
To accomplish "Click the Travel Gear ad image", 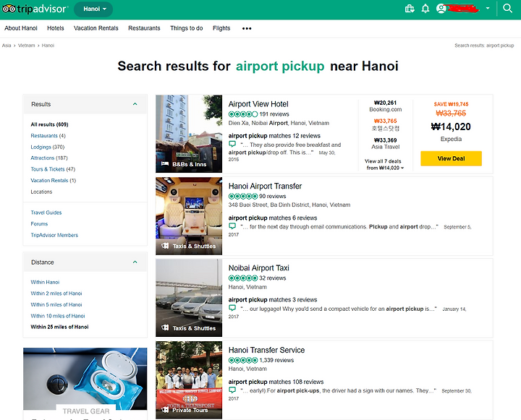I will coord(85,379).
